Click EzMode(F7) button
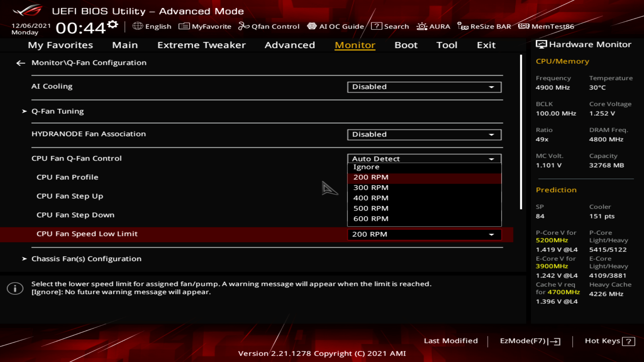 point(530,341)
